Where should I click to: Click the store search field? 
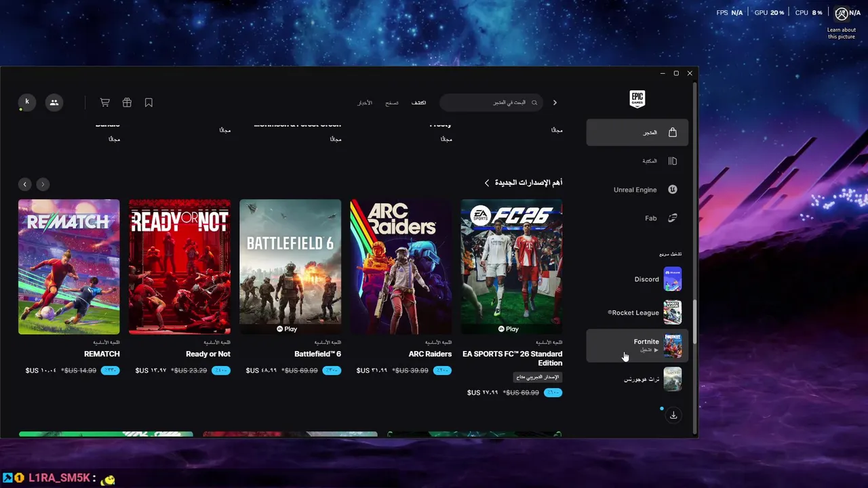(x=491, y=102)
